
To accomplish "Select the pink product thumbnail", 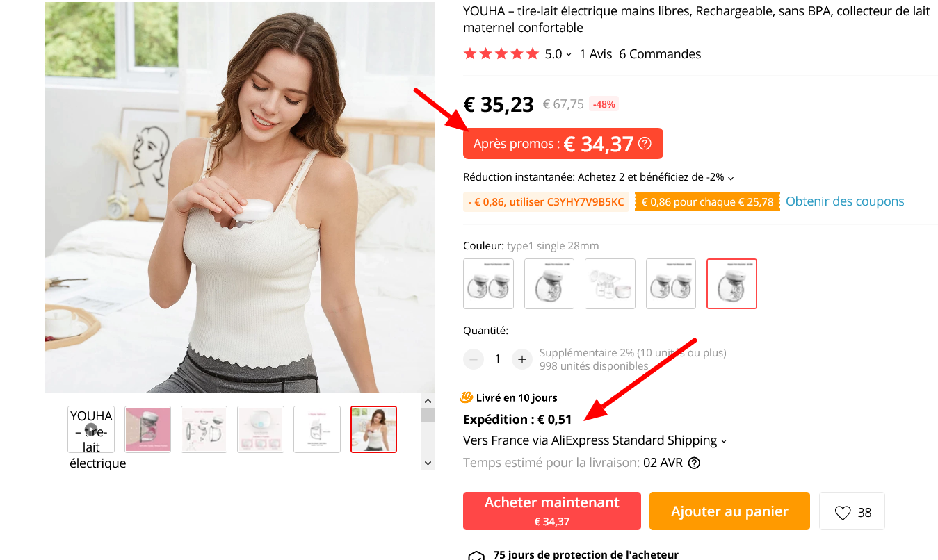I will pyautogui.click(x=147, y=429).
